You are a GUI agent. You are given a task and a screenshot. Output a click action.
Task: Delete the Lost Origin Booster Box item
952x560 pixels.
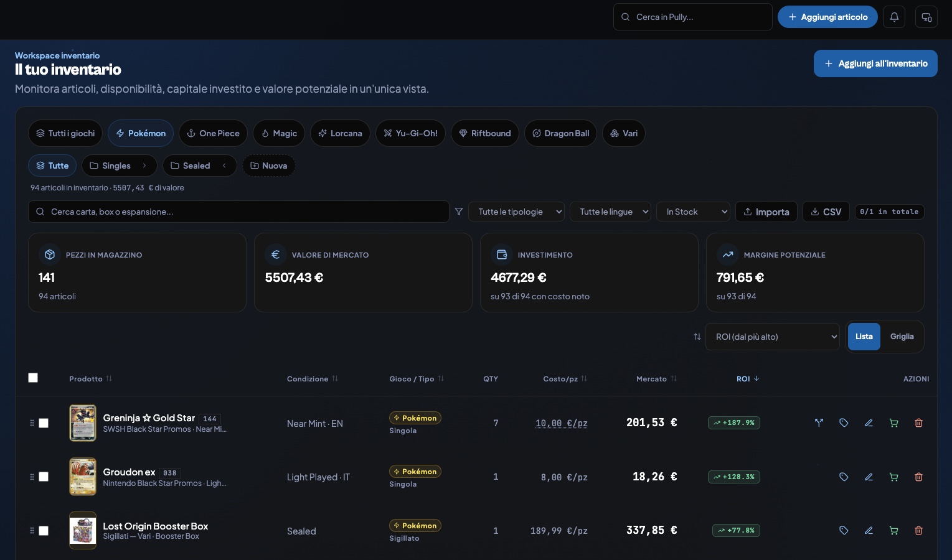click(918, 531)
